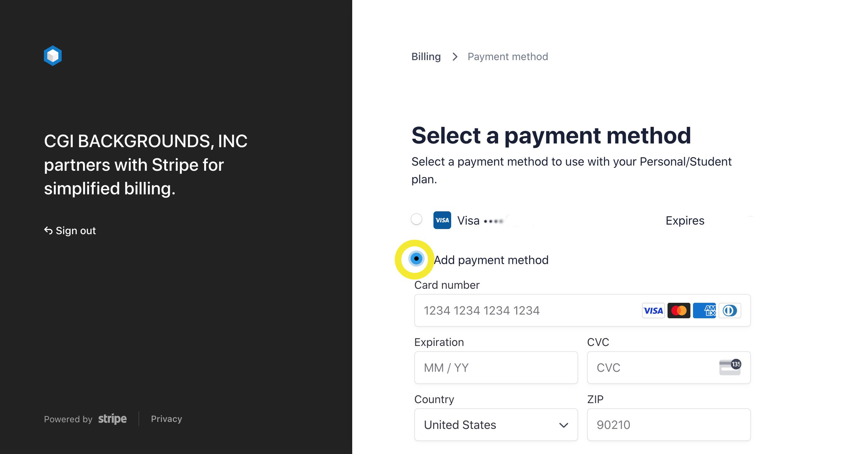
Task: Open the Billing breadcrumb
Action: point(426,56)
